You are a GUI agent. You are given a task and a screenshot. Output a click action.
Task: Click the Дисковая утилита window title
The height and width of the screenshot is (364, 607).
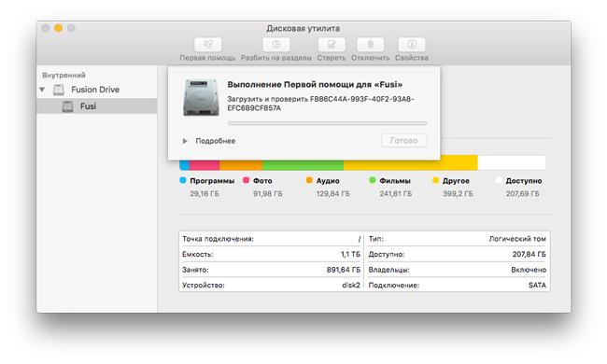coord(303,29)
